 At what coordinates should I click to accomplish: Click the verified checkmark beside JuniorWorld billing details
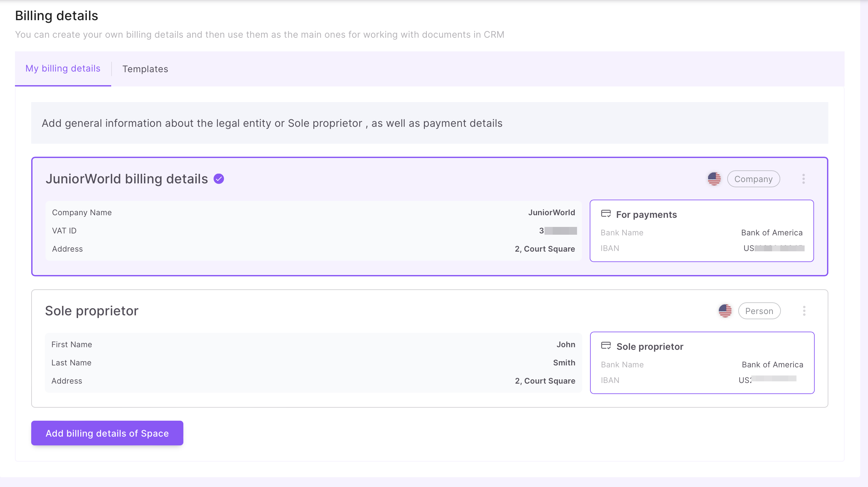tap(219, 178)
